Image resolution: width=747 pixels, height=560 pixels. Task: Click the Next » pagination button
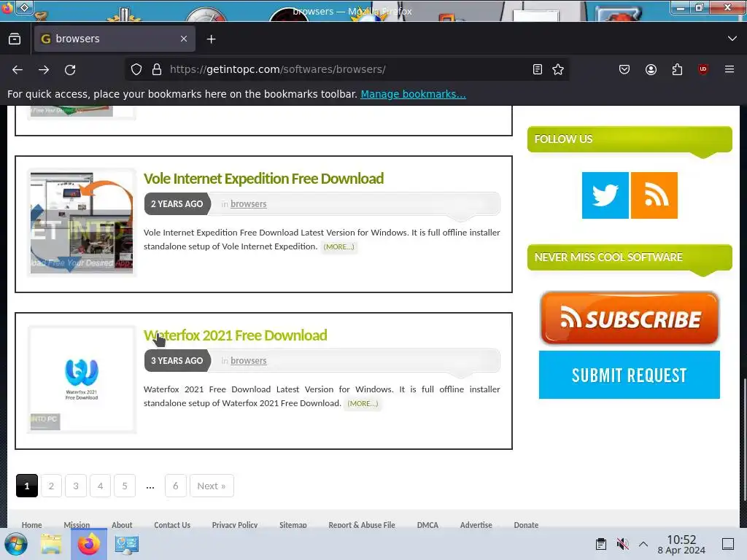tap(212, 486)
